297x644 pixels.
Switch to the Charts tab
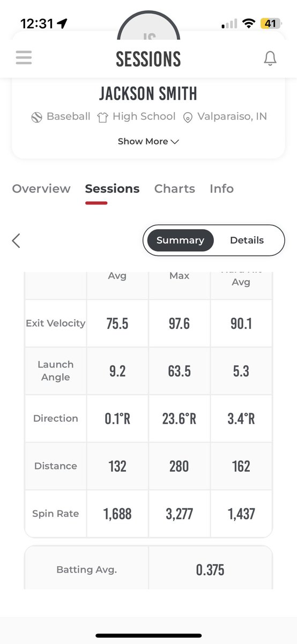click(x=175, y=189)
